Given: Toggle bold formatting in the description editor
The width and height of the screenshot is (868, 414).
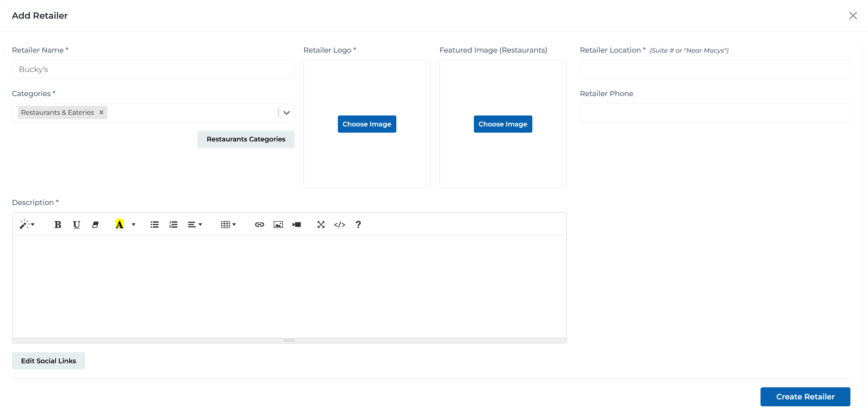Looking at the screenshot, I should (57, 224).
